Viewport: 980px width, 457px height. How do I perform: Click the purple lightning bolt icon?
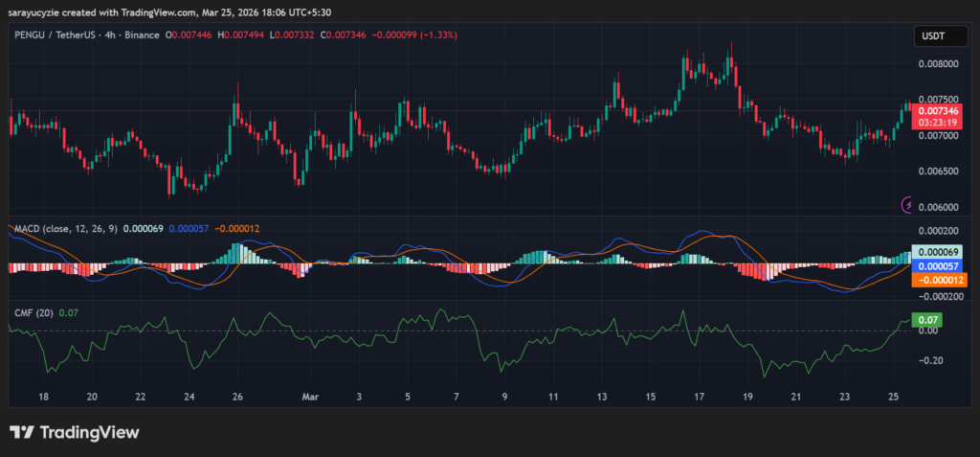(x=907, y=204)
